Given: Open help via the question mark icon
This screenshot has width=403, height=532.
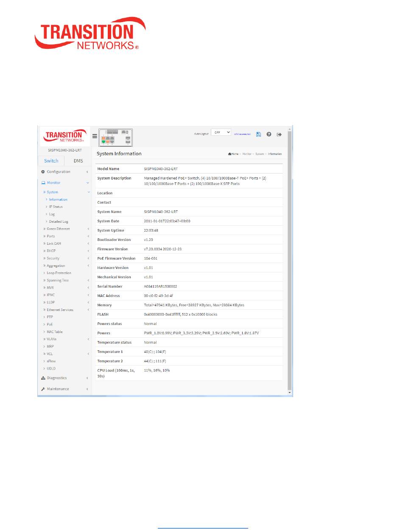Looking at the screenshot, I should coord(269,134).
